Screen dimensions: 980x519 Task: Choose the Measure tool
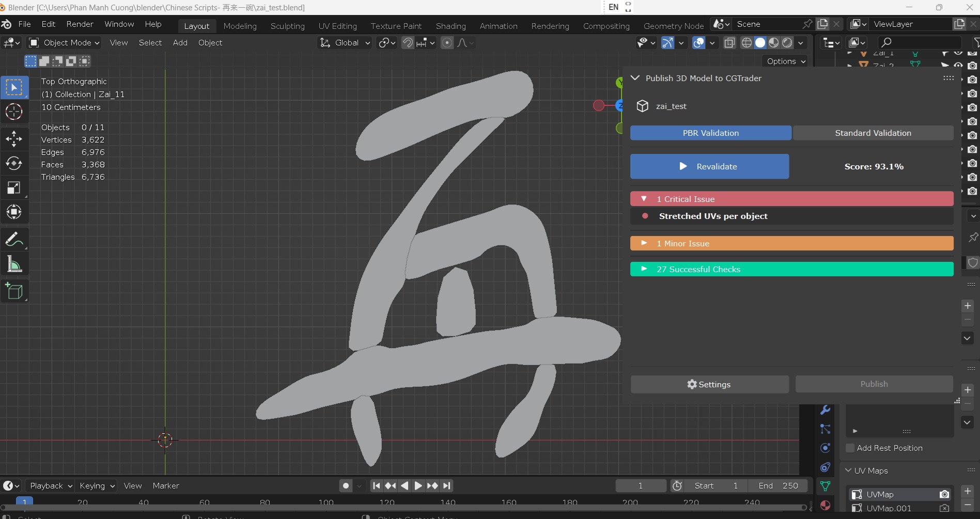14,265
